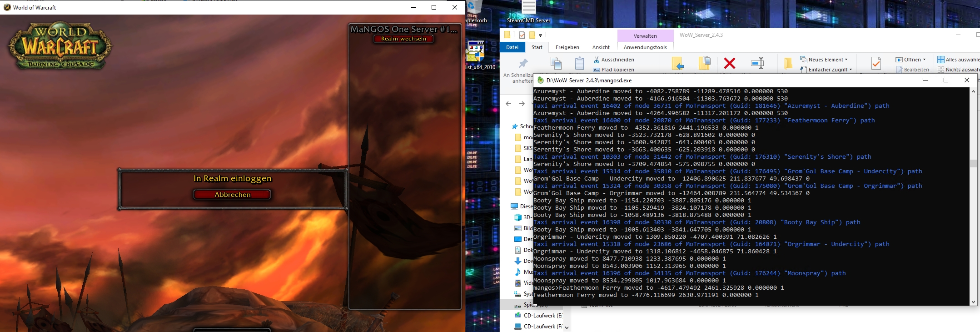Select Dieser PC in the Explorer sidebar
This screenshot has height=332, width=980.
point(522,206)
